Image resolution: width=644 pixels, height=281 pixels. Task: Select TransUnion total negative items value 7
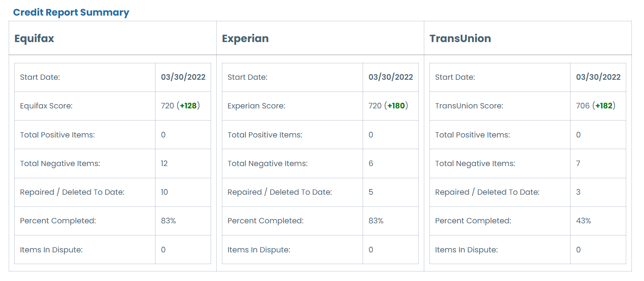(578, 163)
